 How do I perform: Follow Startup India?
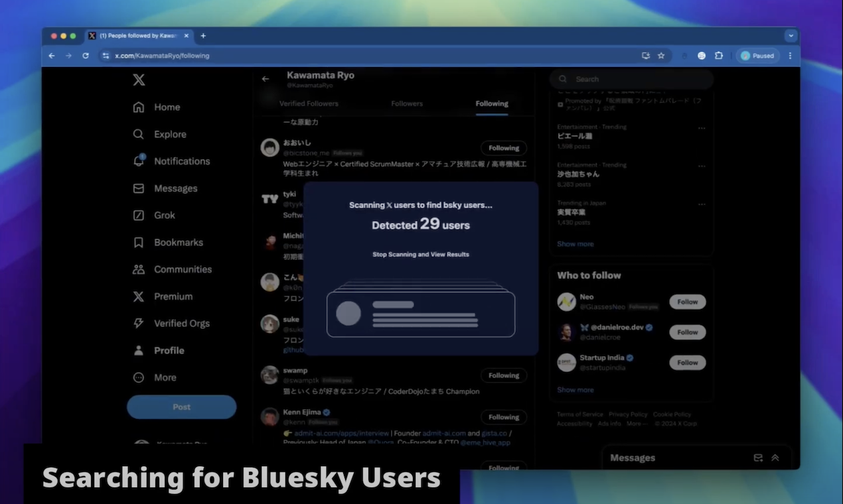click(688, 363)
